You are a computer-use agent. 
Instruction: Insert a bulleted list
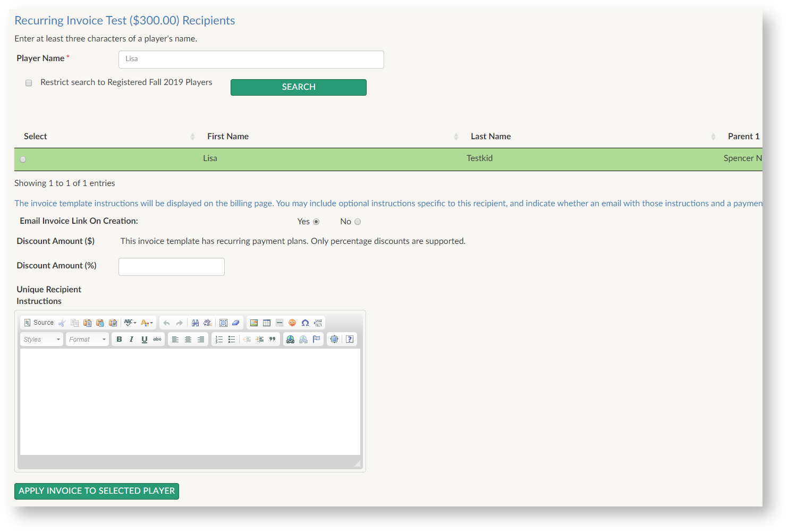pyautogui.click(x=232, y=339)
